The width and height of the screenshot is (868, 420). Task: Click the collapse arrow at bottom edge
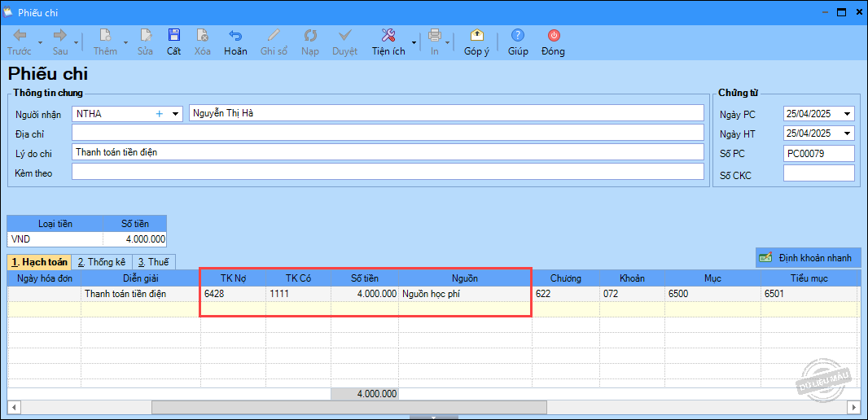tap(434, 418)
